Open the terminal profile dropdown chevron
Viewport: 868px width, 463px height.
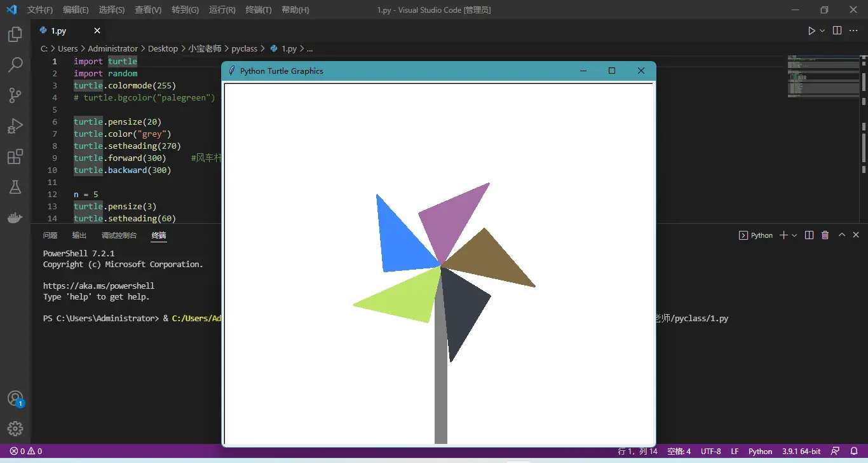pos(794,235)
